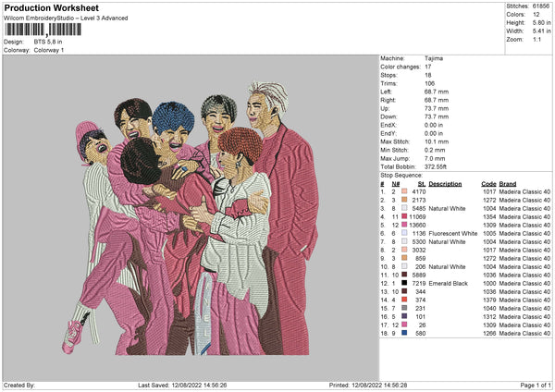Click the 'Description' column header

pyautogui.click(x=445, y=184)
